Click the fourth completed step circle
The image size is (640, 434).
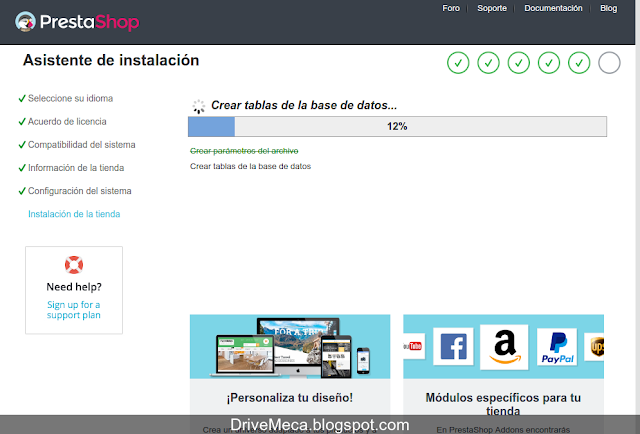tap(549, 63)
